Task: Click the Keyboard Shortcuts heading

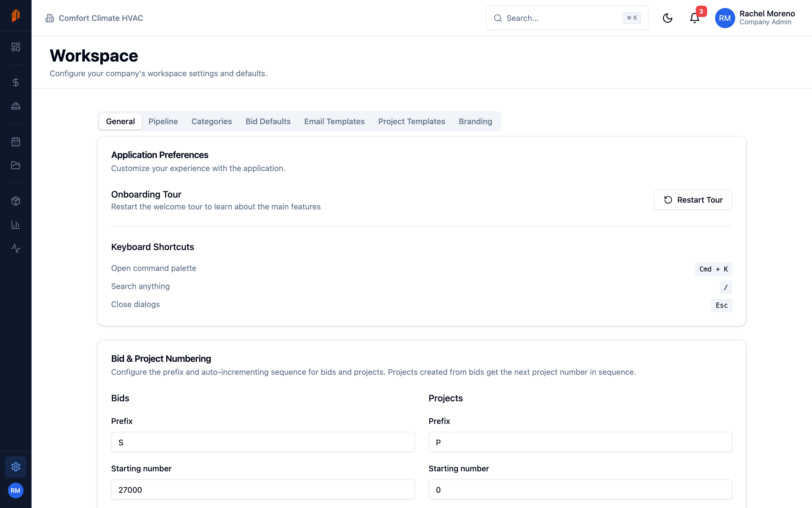Action: [x=152, y=247]
